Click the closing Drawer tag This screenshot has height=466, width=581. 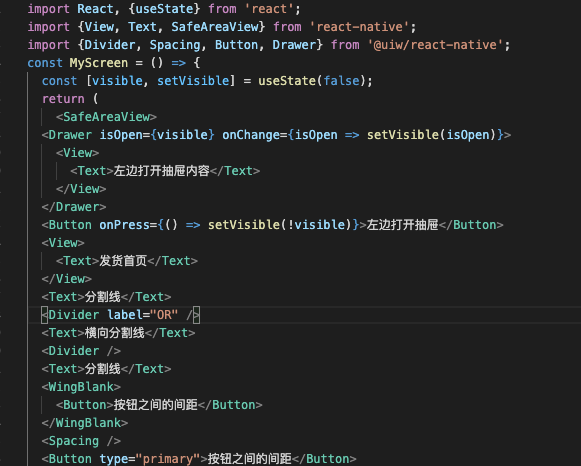pos(74,207)
